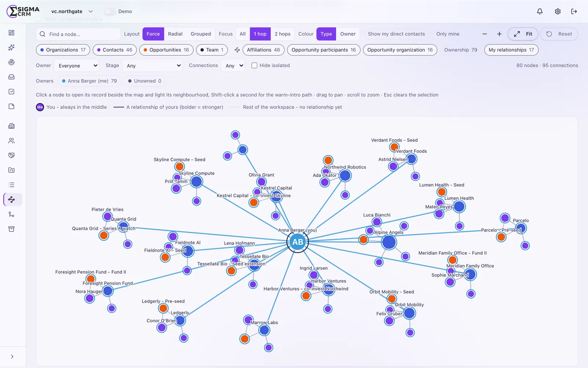Viewport: 588px width, 368px height.
Task: Open the handshake deals icon in sidebar
Action: point(11,155)
